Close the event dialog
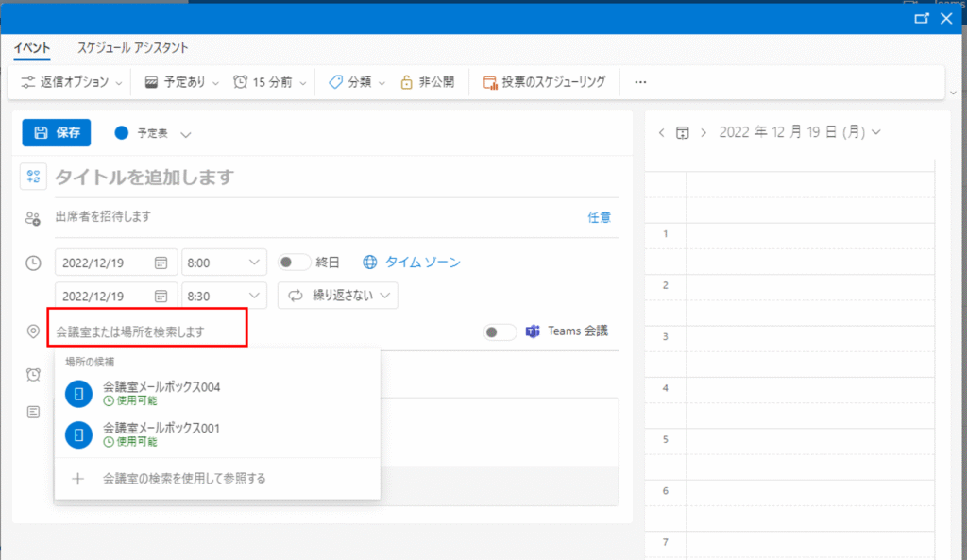The height and width of the screenshot is (560, 967). [x=946, y=19]
